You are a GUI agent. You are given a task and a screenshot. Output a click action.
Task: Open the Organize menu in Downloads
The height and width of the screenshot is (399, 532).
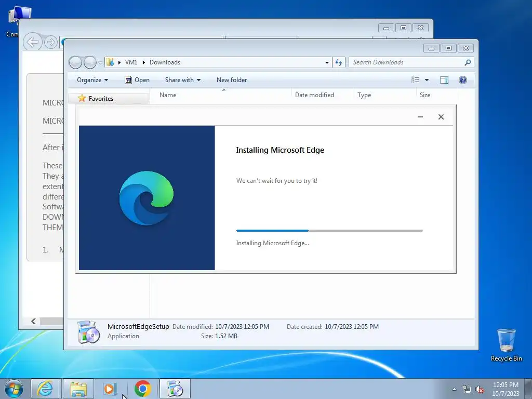[92, 80]
